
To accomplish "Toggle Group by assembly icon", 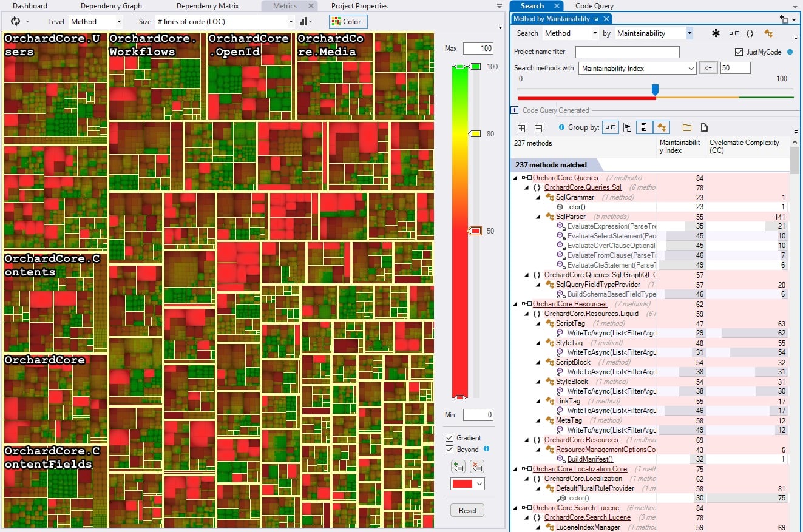I will tap(611, 127).
